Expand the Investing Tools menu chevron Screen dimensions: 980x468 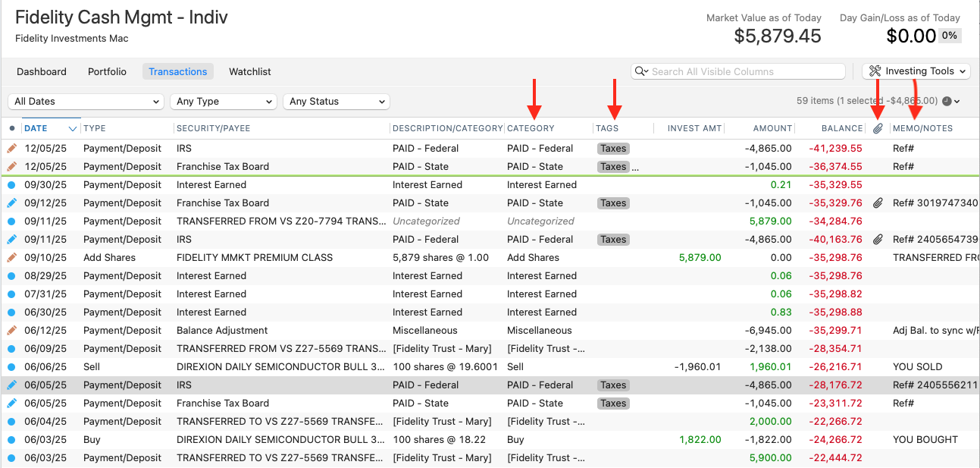[x=963, y=71]
